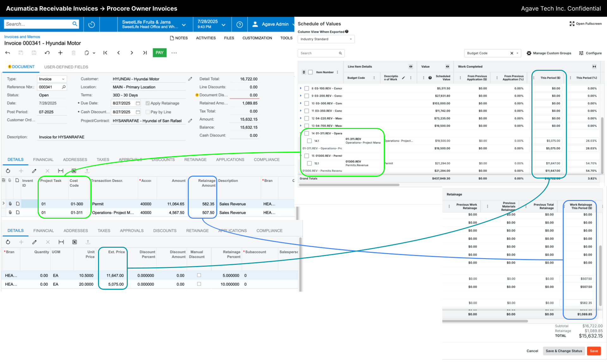
Task: Click the Manage Custom Groups gear icon
Action: click(529, 53)
